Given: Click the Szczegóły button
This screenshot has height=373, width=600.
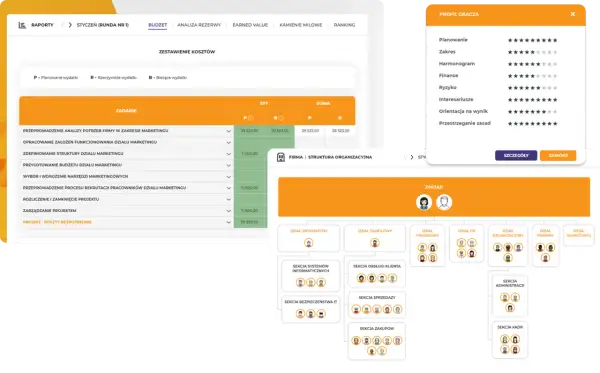Looking at the screenshot, I should tap(516, 155).
